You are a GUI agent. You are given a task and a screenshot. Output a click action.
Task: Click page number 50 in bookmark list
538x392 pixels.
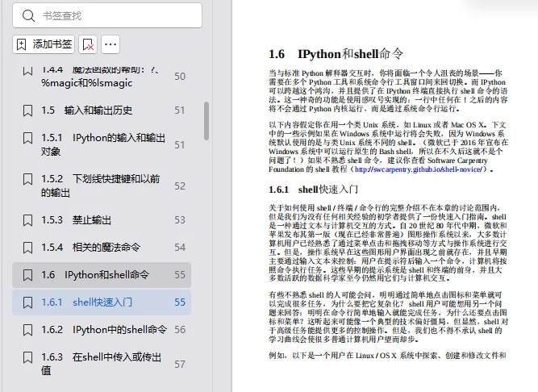click(x=180, y=76)
